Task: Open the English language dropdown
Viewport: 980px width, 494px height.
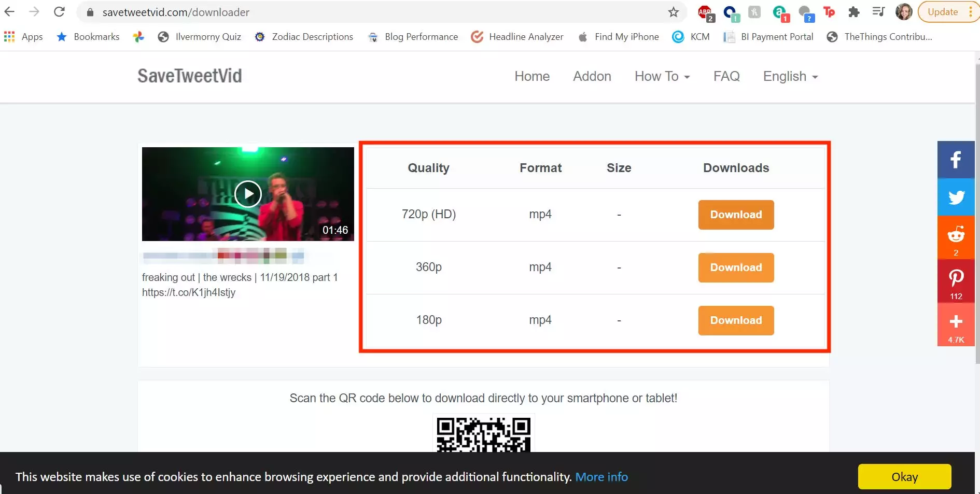Action: 790,76
